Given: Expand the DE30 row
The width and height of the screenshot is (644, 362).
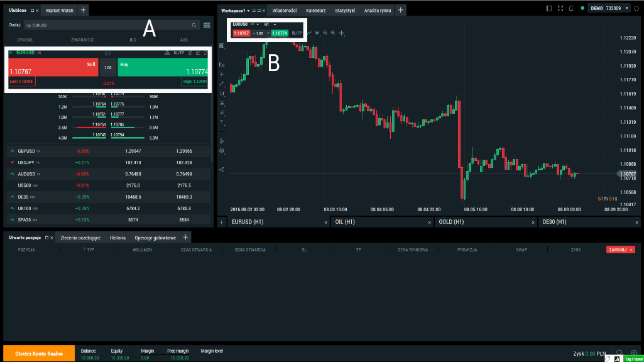Looking at the screenshot, I should click(13, 197).
